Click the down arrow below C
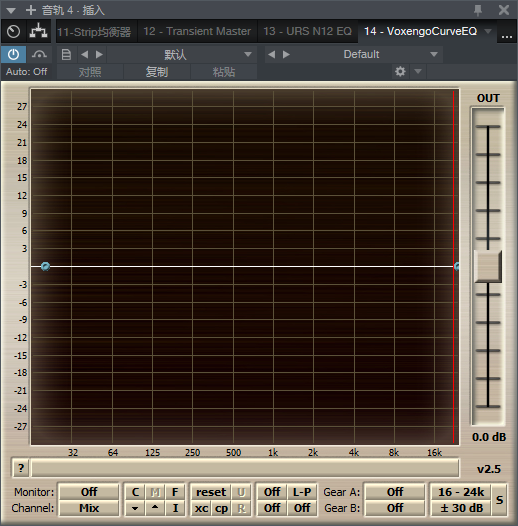 tap(135, 508)
